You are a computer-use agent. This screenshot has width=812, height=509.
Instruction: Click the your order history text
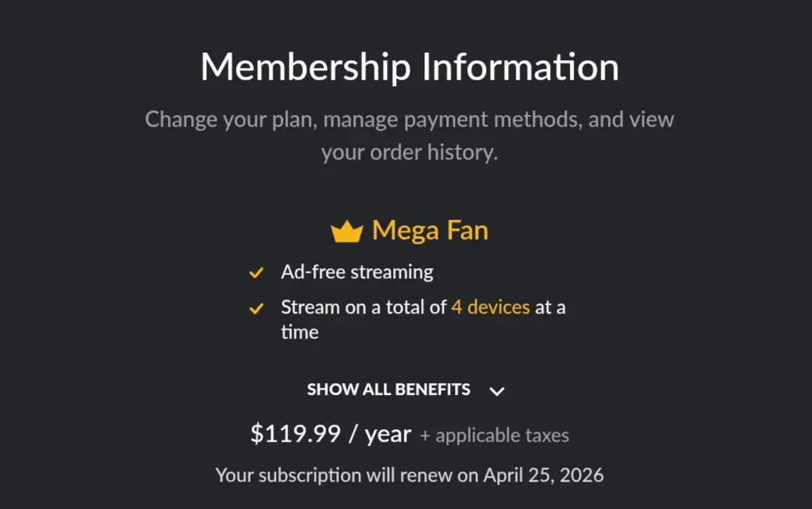[409, 152]
